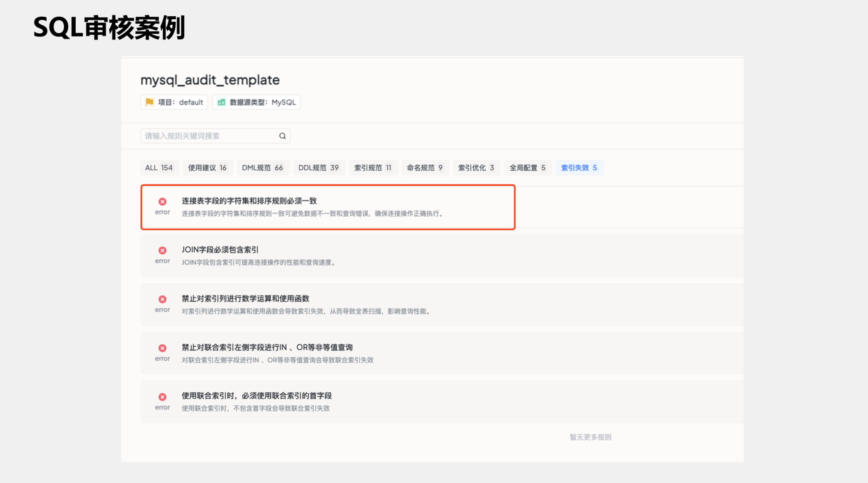Click the error icon for the IN、OR query rule

[162, 347]
